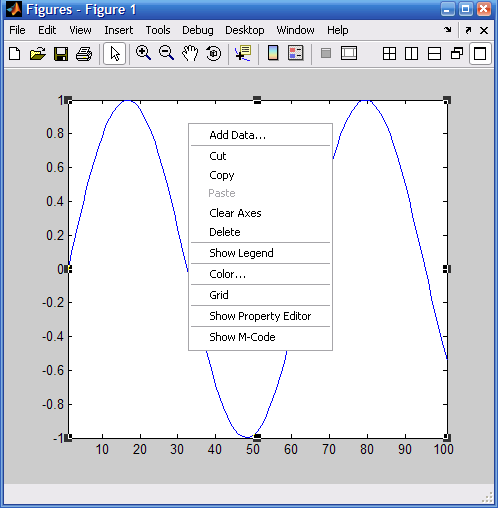
Task: Toggle the Edit Plot arrow tool
Action: tap(114, 53)
